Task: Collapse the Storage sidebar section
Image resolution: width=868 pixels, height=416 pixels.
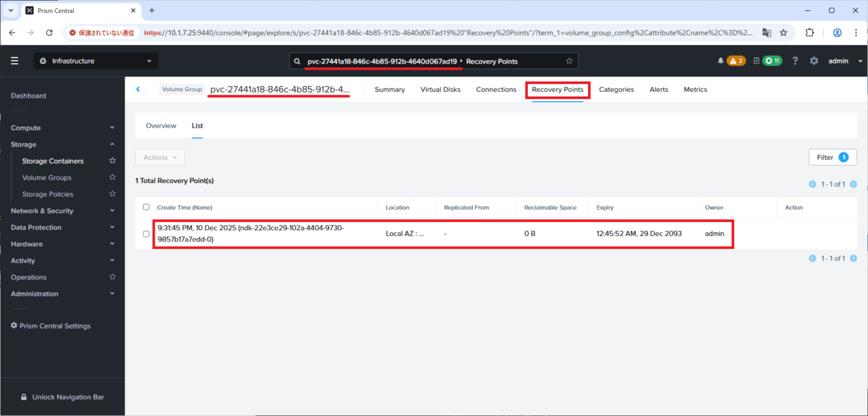Action: (x=62, y=144)
